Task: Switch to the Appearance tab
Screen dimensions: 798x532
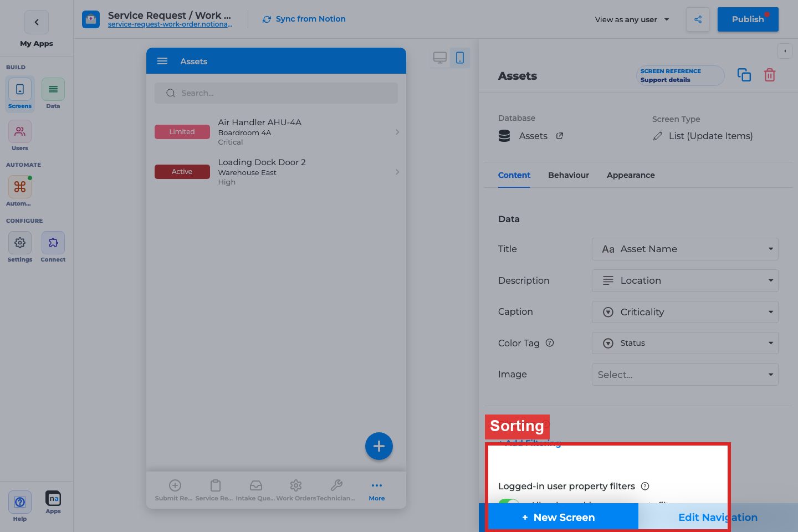Action: tap(631, 175)
